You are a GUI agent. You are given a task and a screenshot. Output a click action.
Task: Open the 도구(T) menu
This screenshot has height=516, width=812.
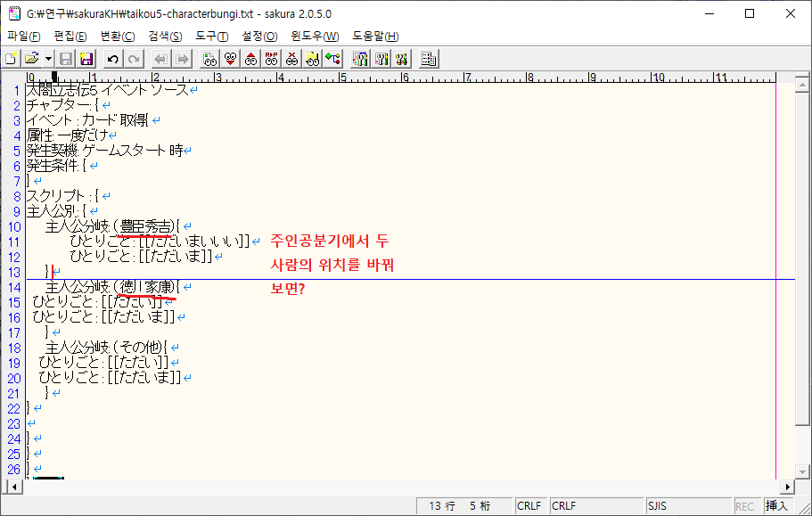[x=212, y=37]
